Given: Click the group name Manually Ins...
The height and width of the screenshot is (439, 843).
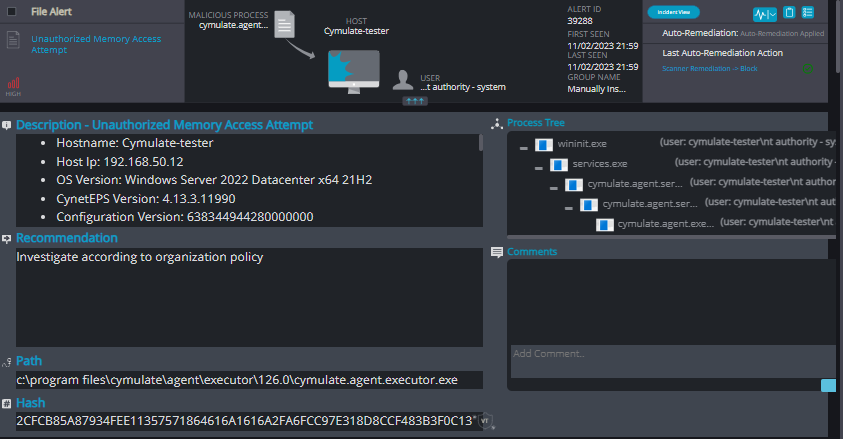Looking at the screenshot, I should click(x=596, y=89).
